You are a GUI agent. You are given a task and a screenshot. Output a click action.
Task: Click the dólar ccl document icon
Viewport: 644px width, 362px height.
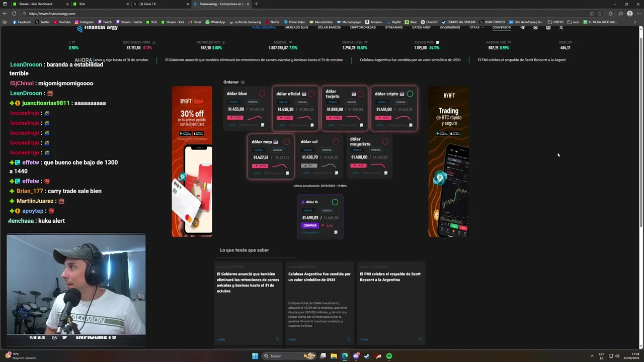point(337,173)
